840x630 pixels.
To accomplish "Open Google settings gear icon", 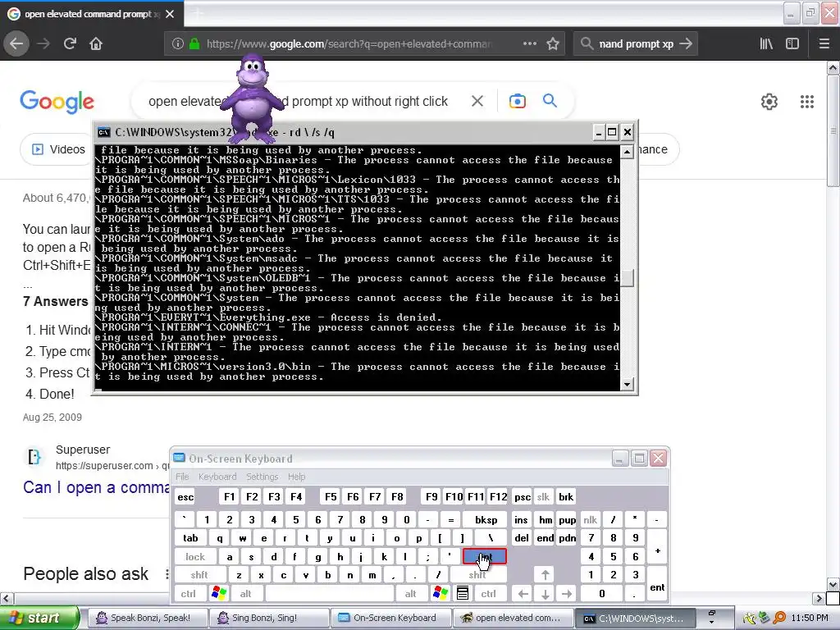I will [769, 101].
